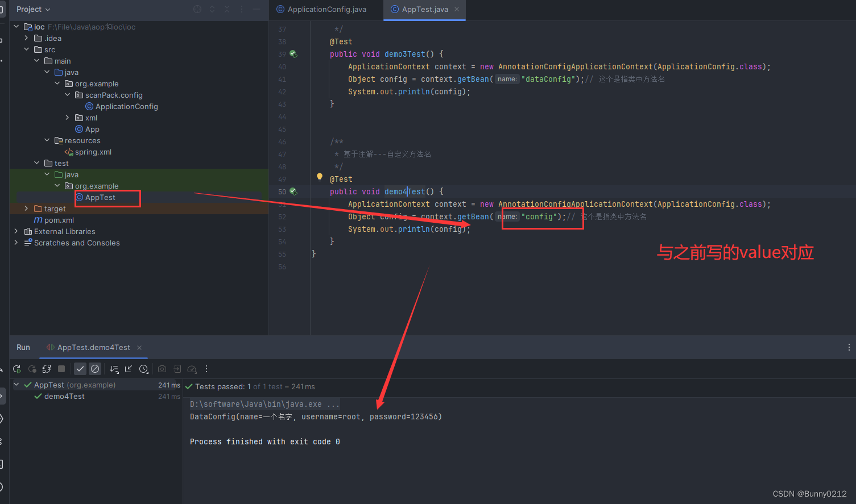Select demo4Test in test results tree
This screenshot has width=856, height=504.
point(64,396)
